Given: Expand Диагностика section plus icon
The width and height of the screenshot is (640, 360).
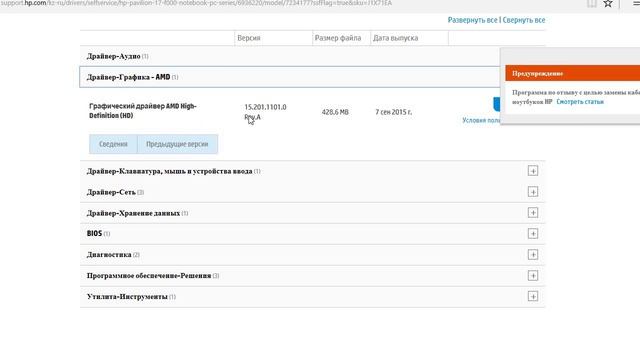Looking at the screenshot, I should (x=533, y=255).
